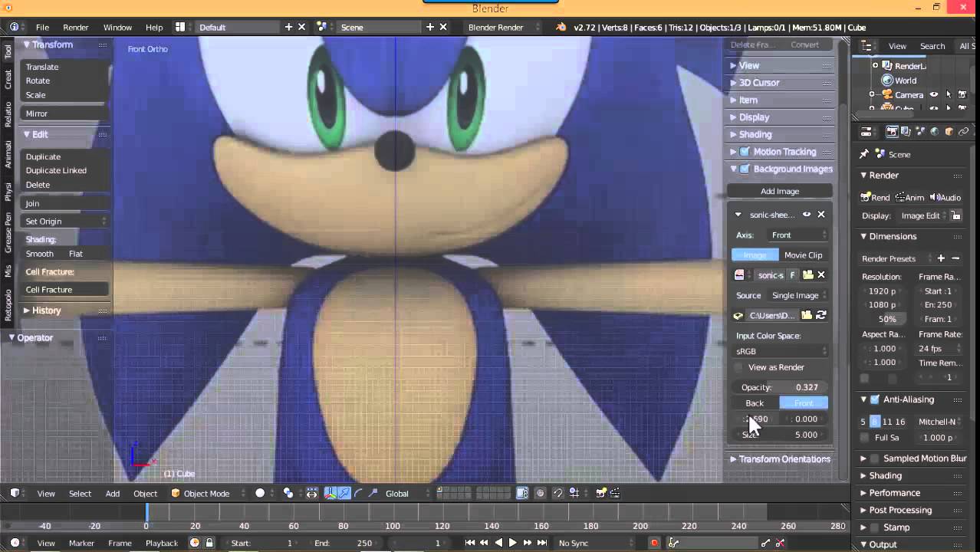Open the Object Mode dropdown
The height and width of the screenshot is (552, 980).
click(x=209, y=493)
